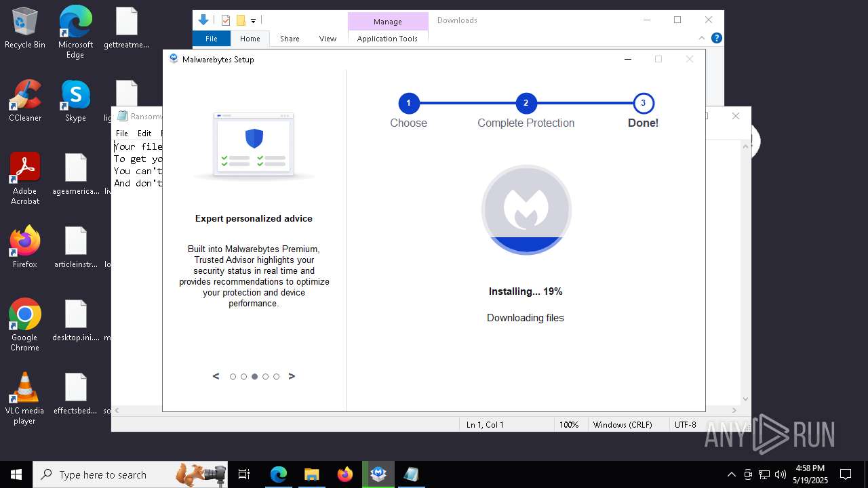868x488 pixels.
Task: Select the first carousel dot in Malwarebytes Setup
Action: coord(233,377)
